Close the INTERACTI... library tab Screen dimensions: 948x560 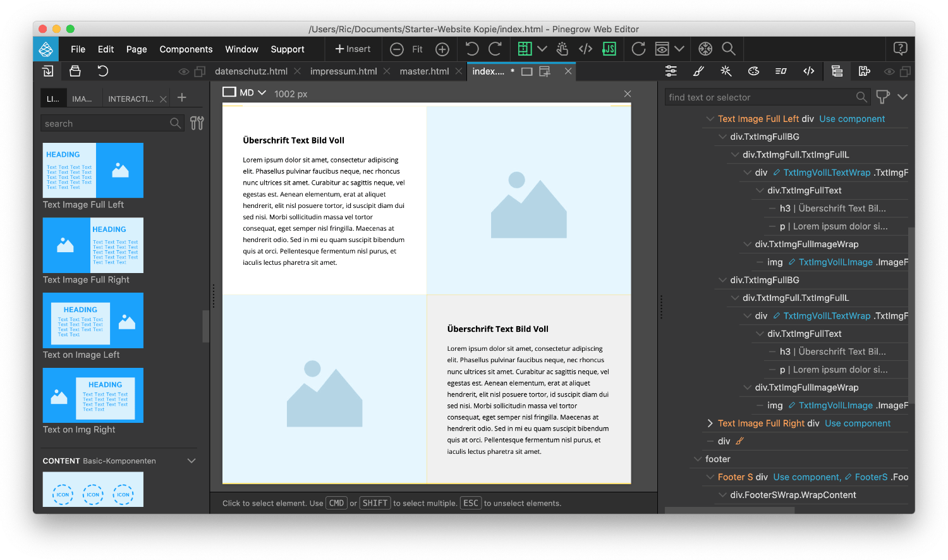pyautogui.click(x=163, y=99)
